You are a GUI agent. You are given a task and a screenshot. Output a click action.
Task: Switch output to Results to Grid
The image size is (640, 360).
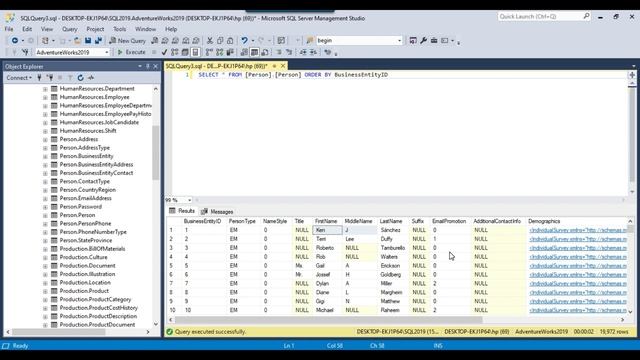[x=254, y=52]
